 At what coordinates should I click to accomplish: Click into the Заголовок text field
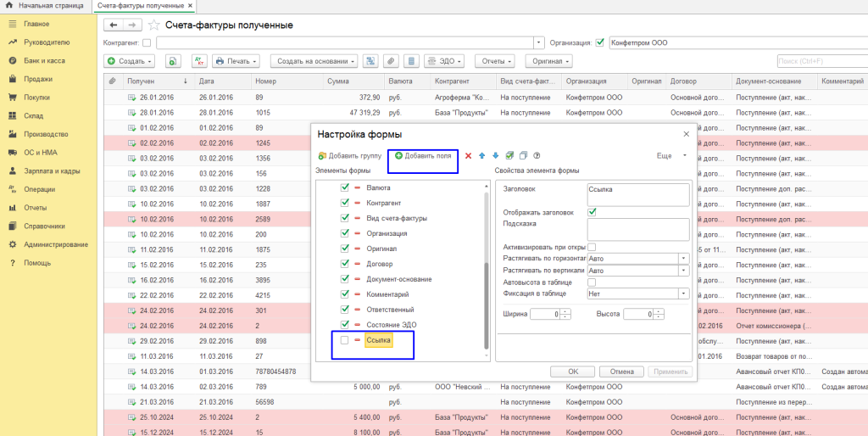(637, 194)
